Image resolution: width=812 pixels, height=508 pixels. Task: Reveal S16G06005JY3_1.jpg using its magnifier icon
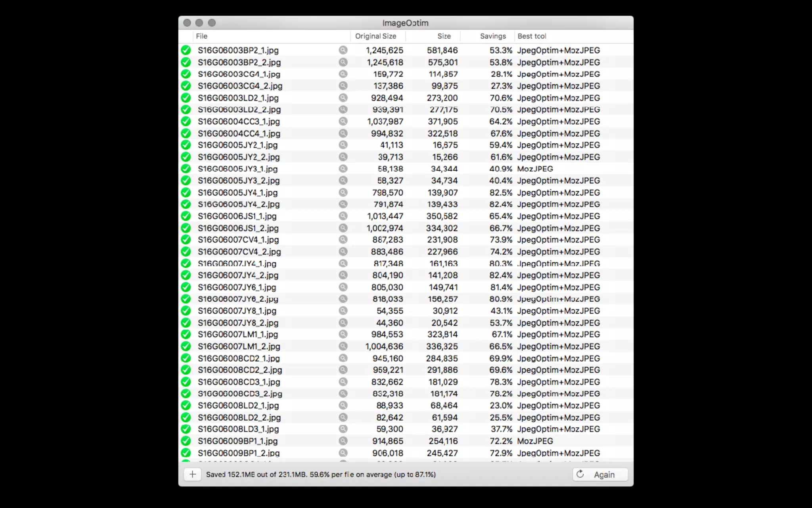(343, 169)
